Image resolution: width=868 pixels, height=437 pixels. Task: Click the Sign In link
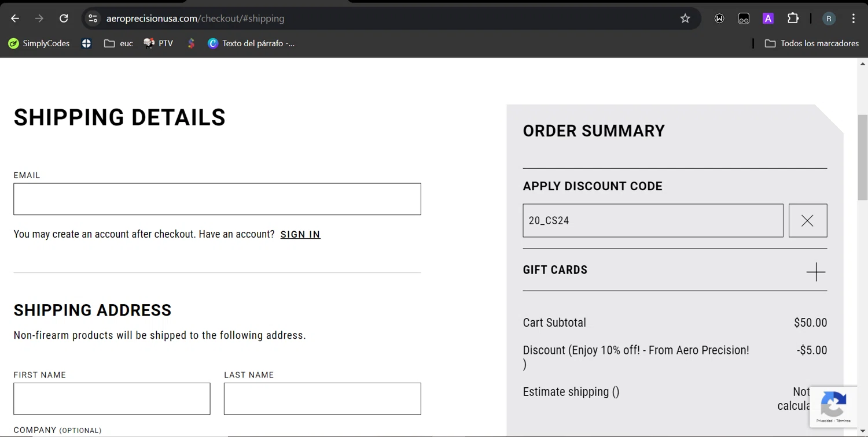(x=300, y=234)
